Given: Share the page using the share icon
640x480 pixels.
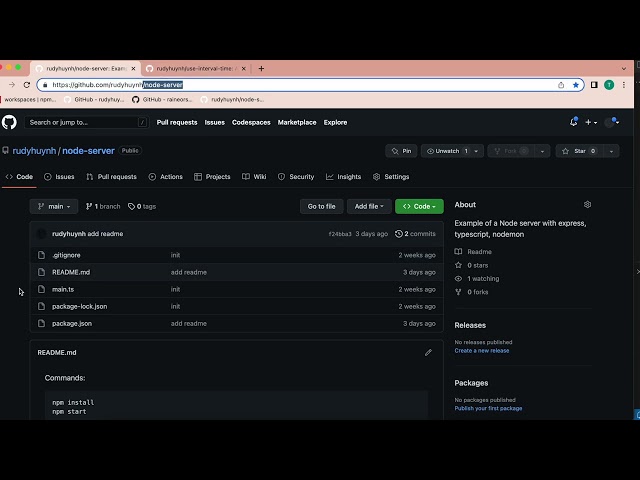Looking at the screenshot, I should click(561, 85).
